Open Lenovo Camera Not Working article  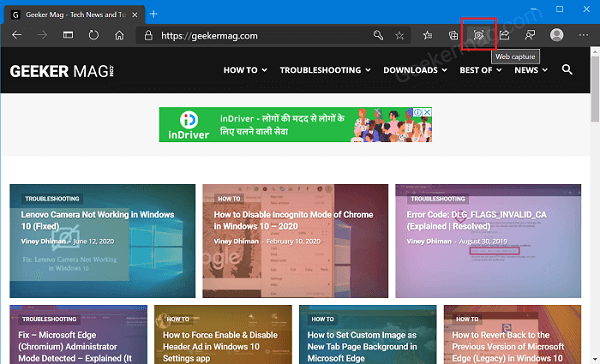[x=98, y=220]
